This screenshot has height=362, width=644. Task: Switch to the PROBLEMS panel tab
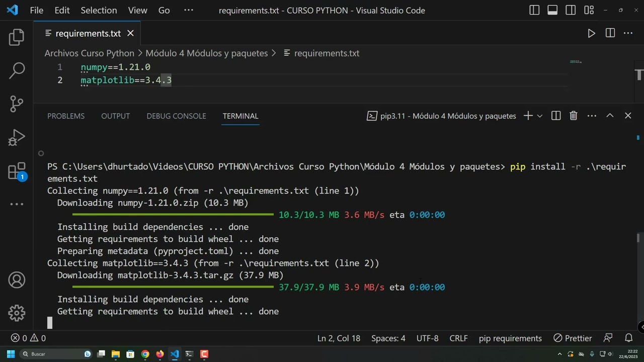(66, 116)
